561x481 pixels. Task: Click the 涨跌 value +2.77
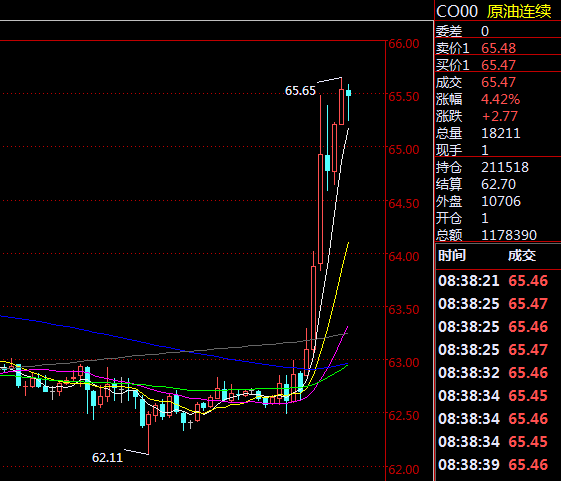(500, 116)
